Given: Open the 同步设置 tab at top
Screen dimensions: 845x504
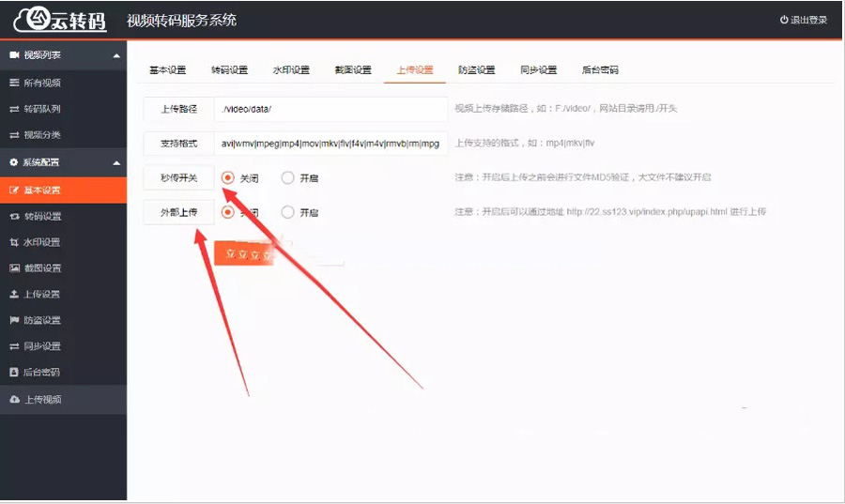Looking at the screenshot, I should 538,70.
